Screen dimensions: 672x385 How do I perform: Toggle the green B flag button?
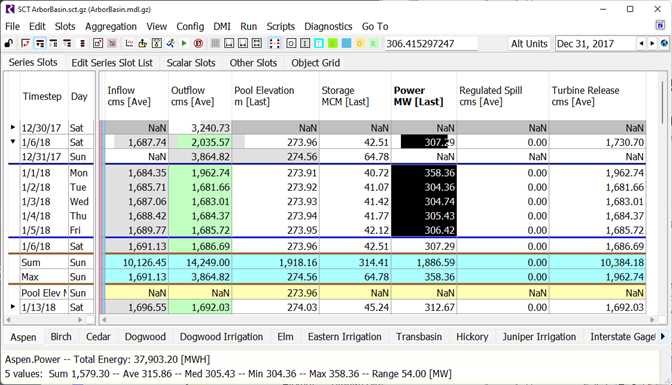click(332, 43)
